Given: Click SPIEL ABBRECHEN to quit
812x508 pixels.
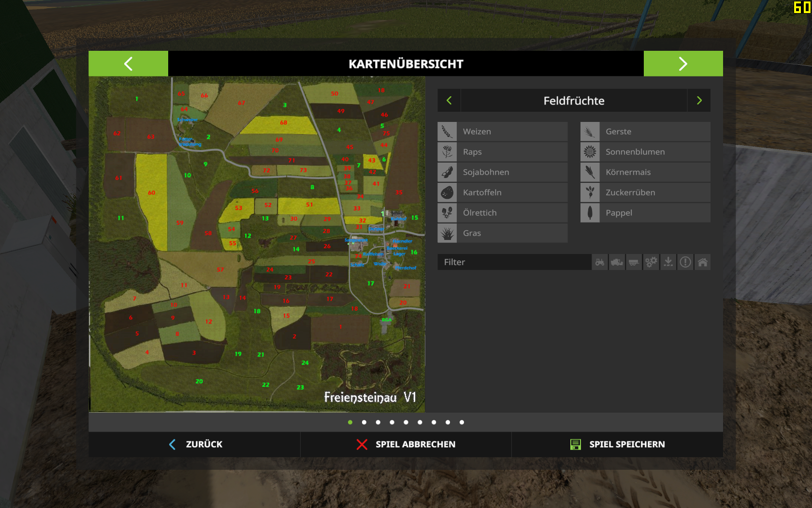Looking at the screenshot, I should [x=406, y=444].
